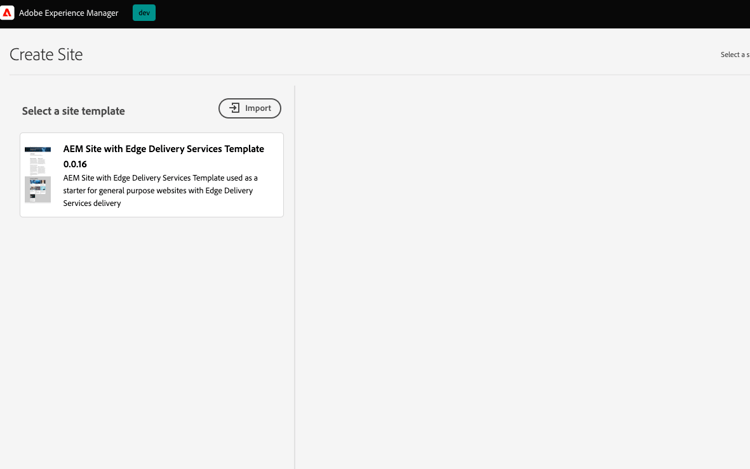Viewport: 750px width, 469px height.
Task: Open Adobe Experience Manager home link
Action: (x=68, y=13)
